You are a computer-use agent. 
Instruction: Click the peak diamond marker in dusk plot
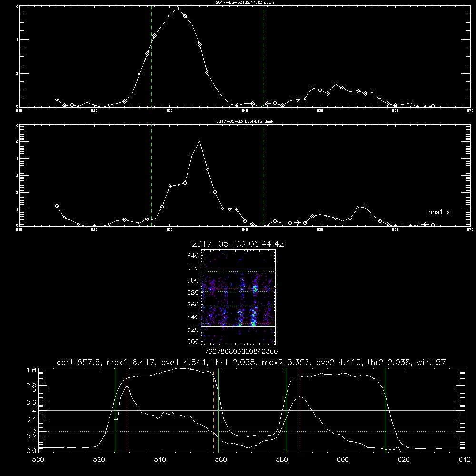pos(199,141)
